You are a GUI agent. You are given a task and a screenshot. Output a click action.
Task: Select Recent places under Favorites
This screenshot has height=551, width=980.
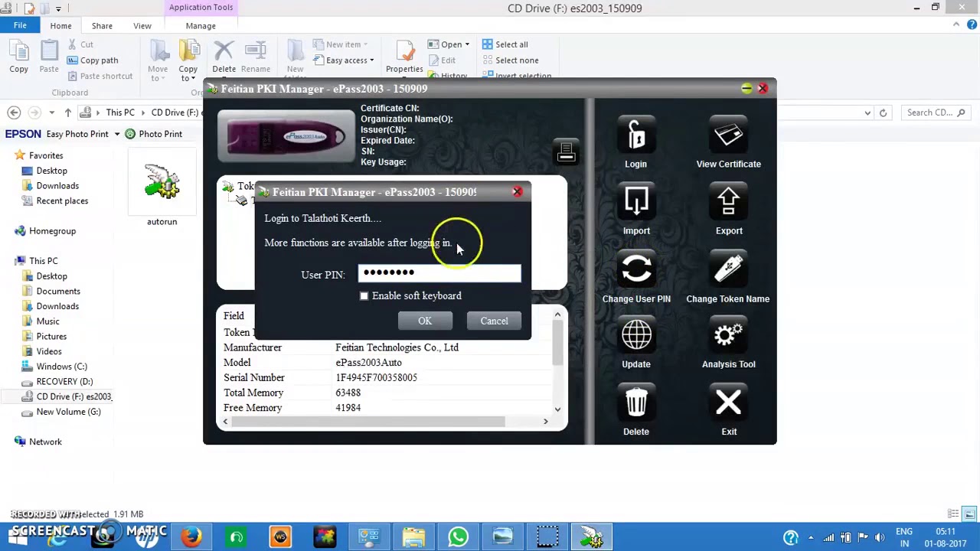62,201
